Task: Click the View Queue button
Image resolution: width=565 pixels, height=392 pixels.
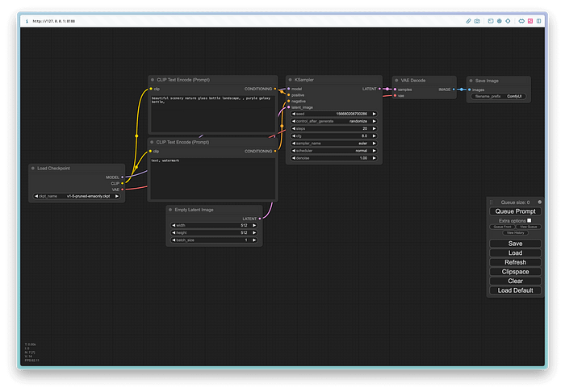Action: 528,227
